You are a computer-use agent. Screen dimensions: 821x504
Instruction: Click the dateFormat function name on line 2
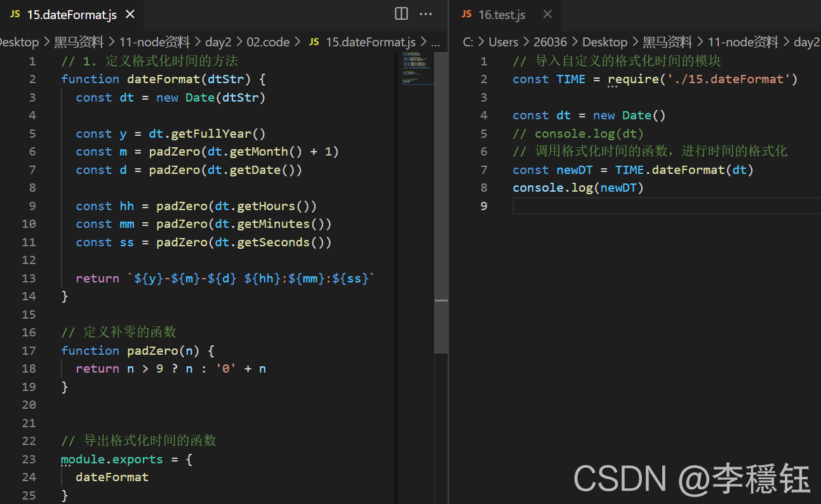click(163, 79)
